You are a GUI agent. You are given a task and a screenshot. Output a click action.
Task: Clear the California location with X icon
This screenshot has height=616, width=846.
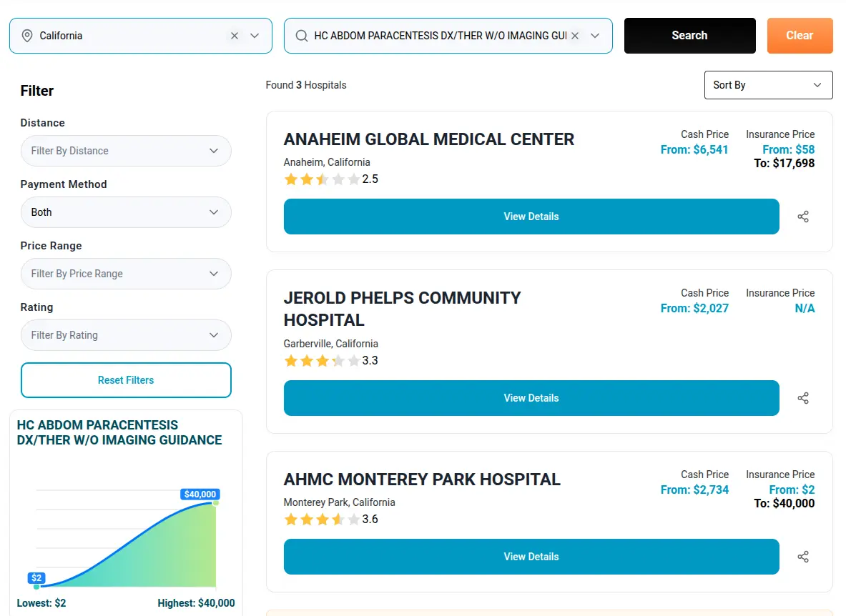point(235,36)
